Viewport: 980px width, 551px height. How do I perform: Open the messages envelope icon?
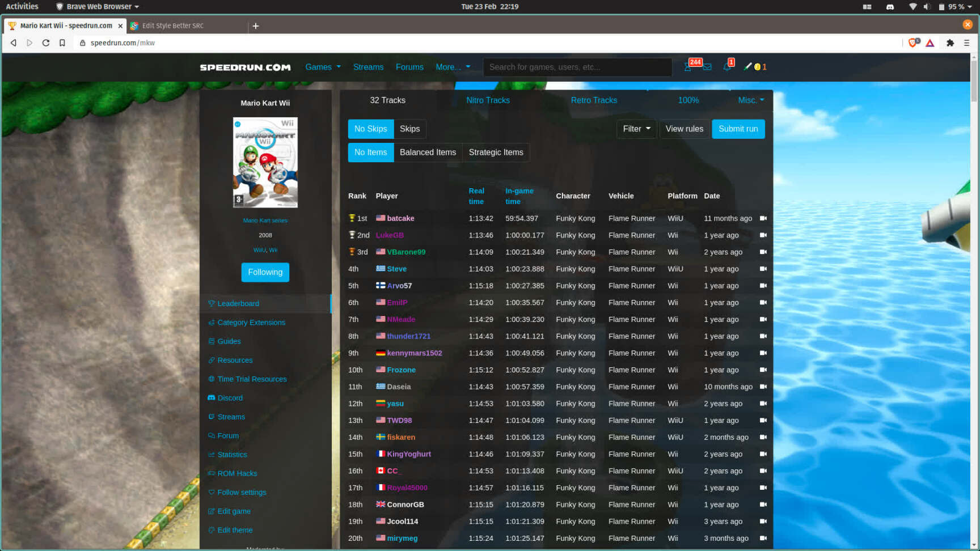pyautogui.click(x=707, y=67)
